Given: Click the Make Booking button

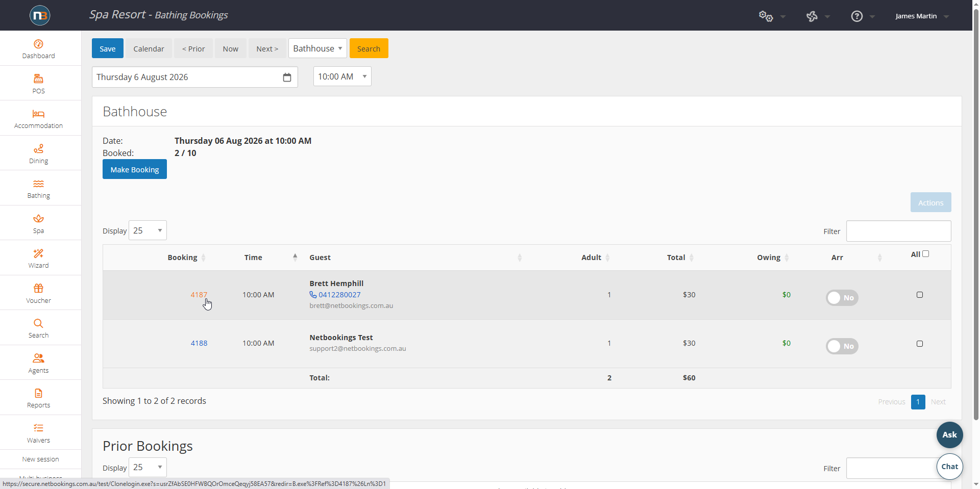Looking at the screenshot, I should point(135,169).
